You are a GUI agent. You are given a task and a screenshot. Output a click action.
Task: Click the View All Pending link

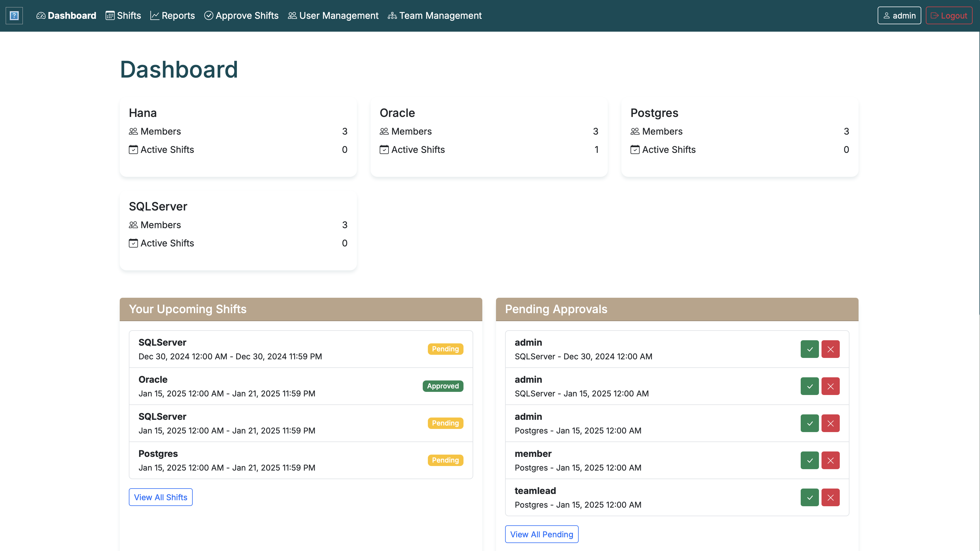pos(542,534)
